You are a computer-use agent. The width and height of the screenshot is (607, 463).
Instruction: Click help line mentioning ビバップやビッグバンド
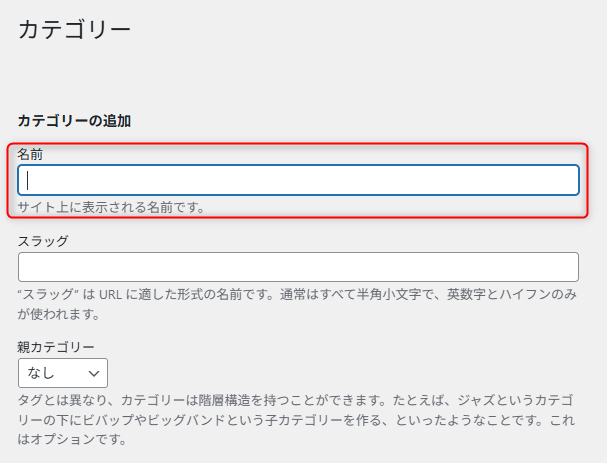pos(296,420)
